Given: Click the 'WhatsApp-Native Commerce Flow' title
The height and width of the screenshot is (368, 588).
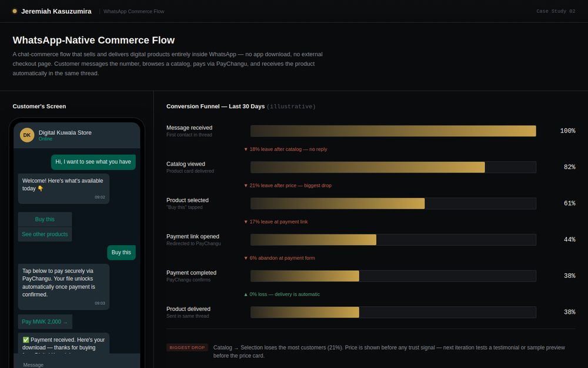Looking at the screenshot, I should coord(93,40).
